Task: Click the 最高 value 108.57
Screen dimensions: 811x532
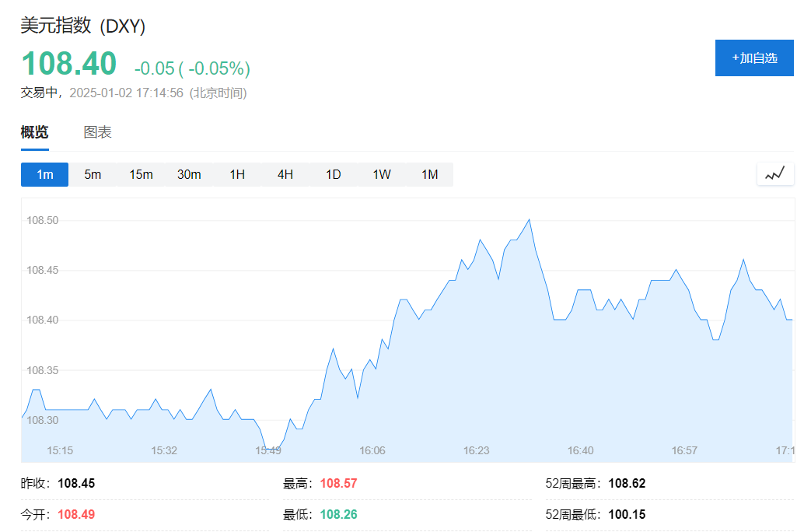Action: 338,482
